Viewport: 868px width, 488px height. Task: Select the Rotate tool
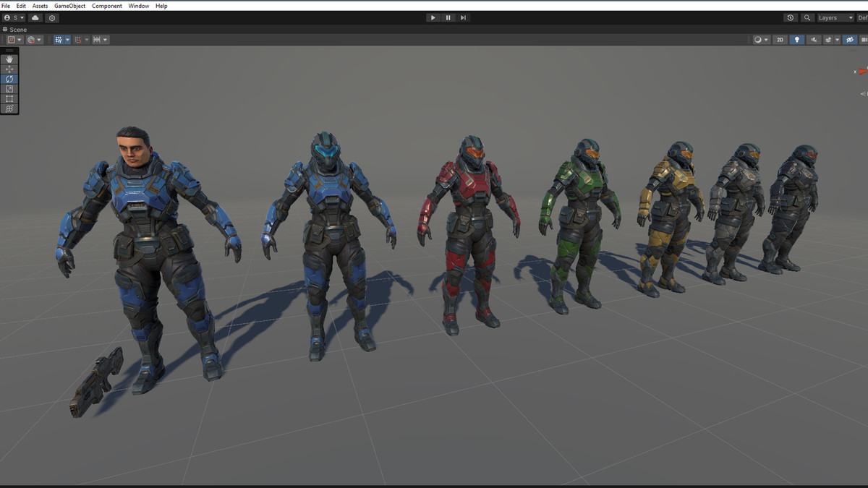click(9, 79)
